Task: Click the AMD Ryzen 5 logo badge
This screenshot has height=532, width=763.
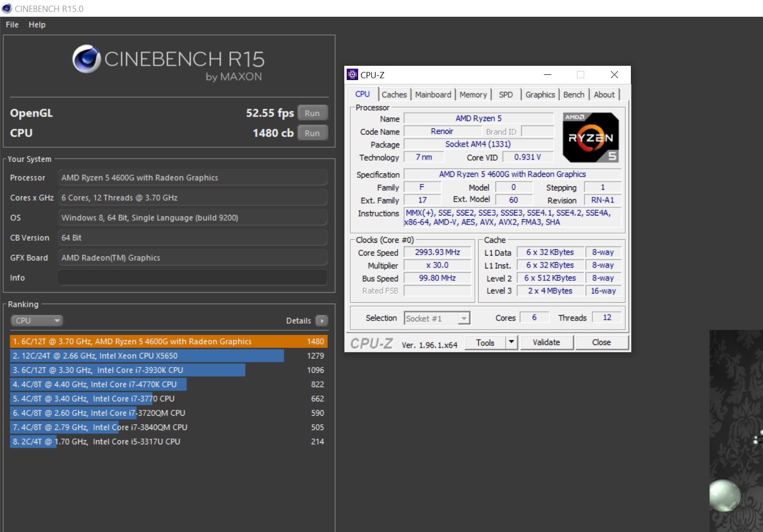Action: [591, 137]
